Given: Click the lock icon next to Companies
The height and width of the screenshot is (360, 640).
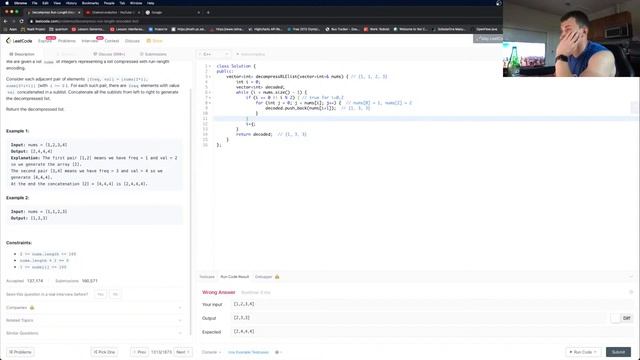Looking at the screenshot, I should click(x=32, y=307).
